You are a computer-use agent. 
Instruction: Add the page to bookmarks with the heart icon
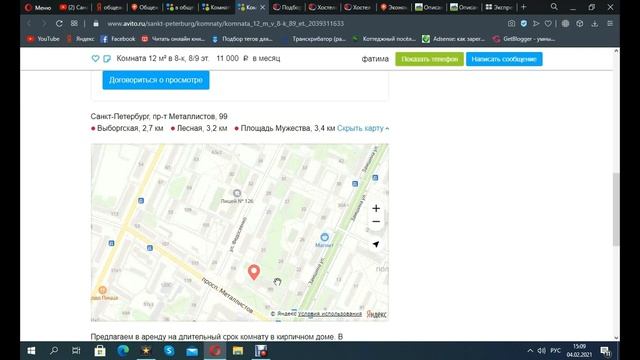coord(548,24)
